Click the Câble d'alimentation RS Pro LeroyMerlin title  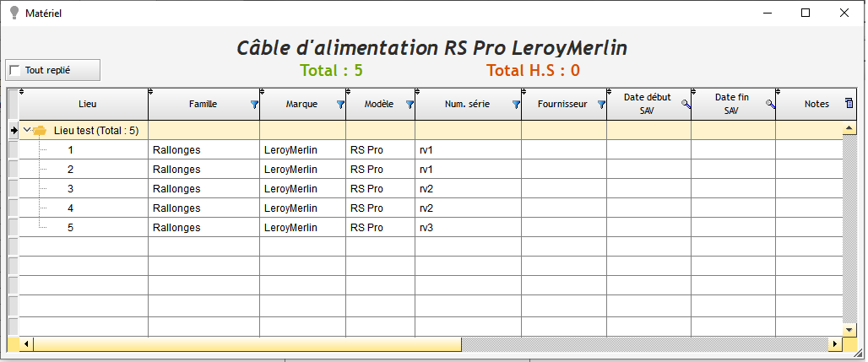tap(431, 48)
